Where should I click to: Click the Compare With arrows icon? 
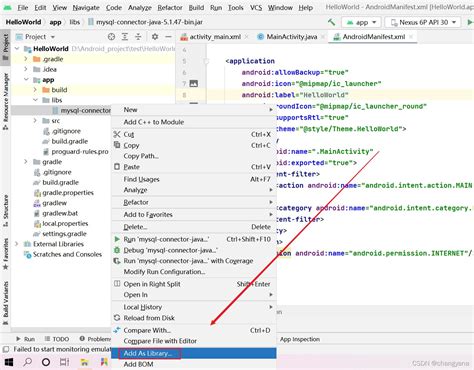(117, 330)
